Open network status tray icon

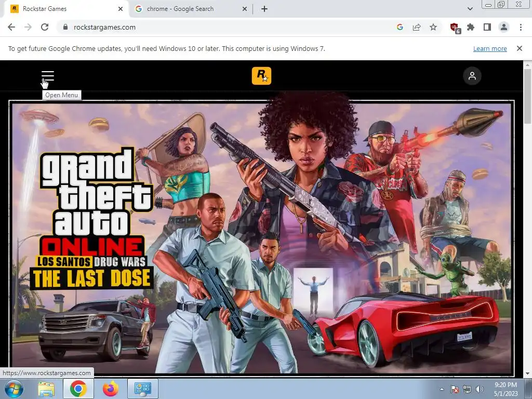(467, 389)
